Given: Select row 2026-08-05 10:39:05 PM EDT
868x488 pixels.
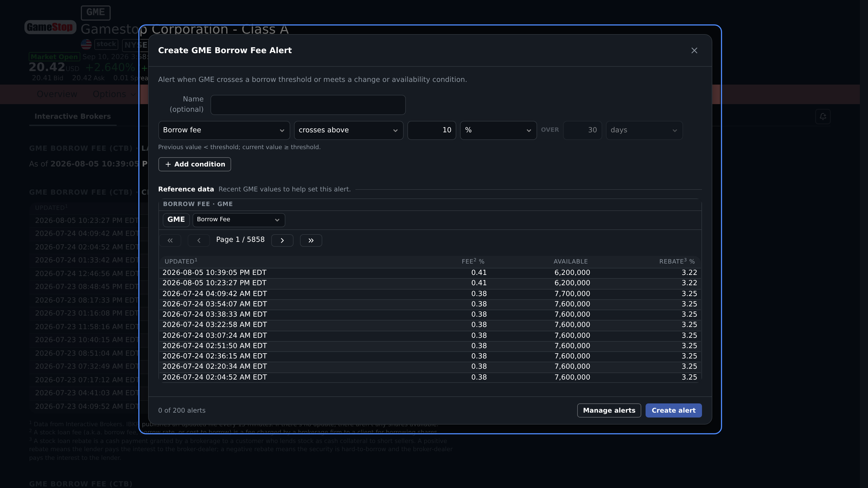Looking at the screenshot, I should coord(430,273).
